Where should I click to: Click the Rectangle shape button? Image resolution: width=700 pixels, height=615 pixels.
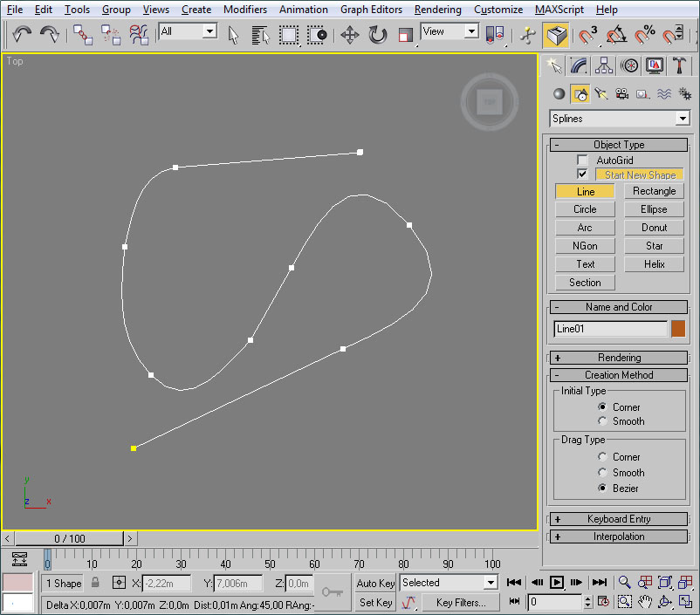[x=654, y=191]
